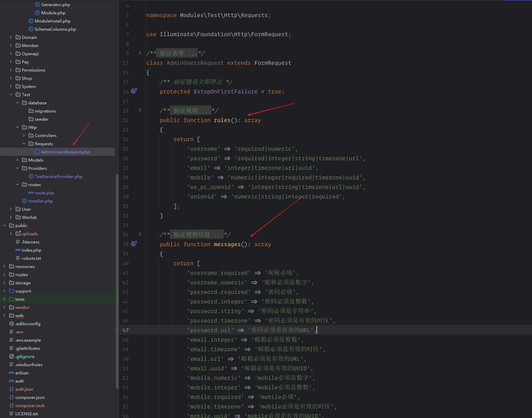Expand the folded doc comment on line 9
Viewport: 532px width, 418px height.
point(140,53)
